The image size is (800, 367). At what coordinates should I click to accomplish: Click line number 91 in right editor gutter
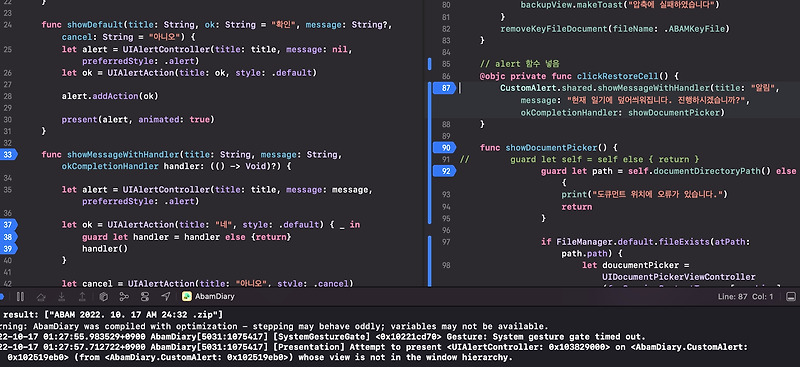click(x=446, y=160)
